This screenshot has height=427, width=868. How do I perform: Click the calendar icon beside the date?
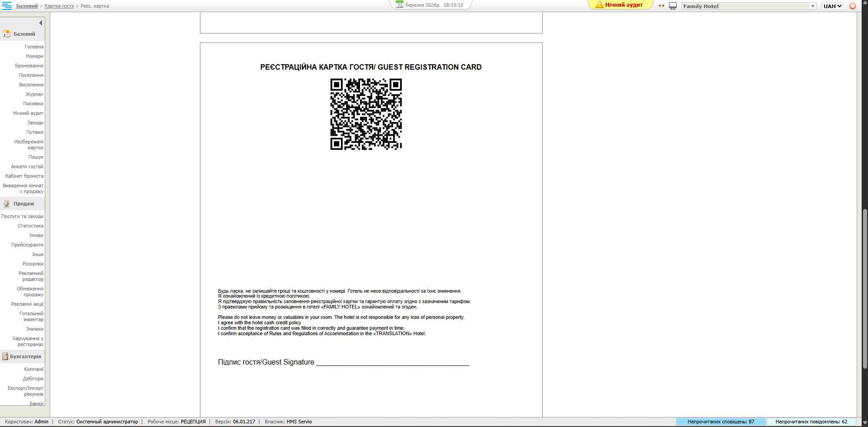pyautogui.click(x=399, y=5)
